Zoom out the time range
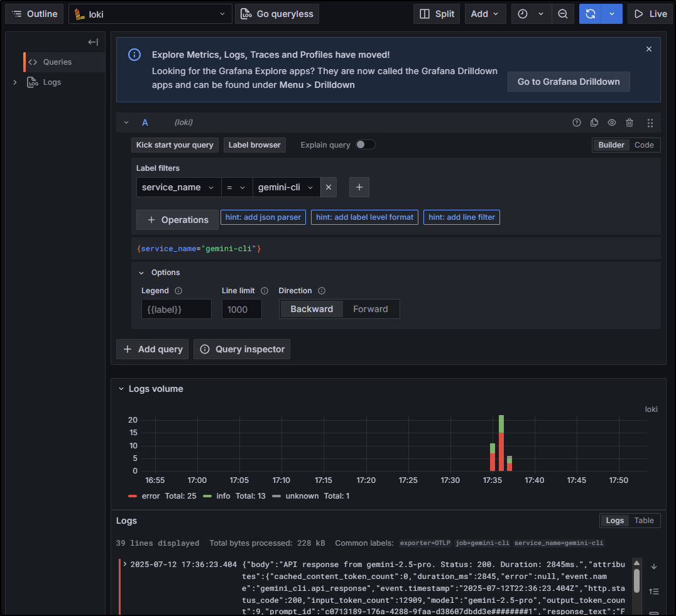This screenshot has height=616, width=676. pyautogui.click(x=563, y=14)
